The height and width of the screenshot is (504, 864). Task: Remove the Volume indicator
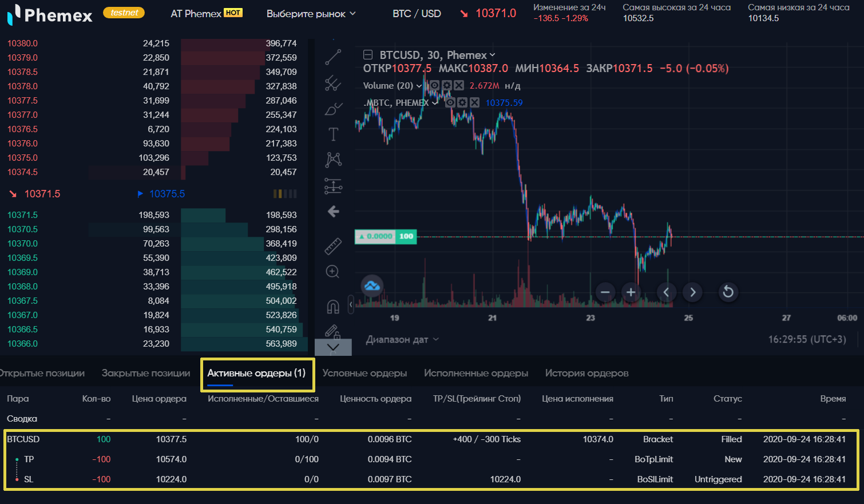point(459,86)
